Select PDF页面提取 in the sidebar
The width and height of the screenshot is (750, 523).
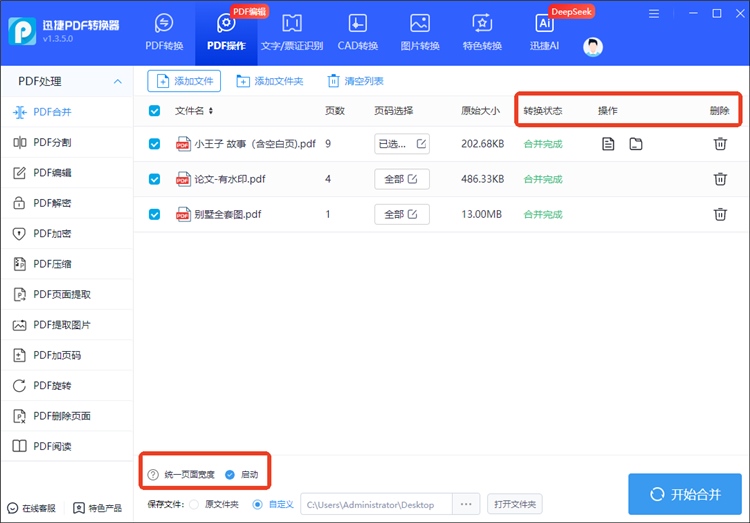point(67,294)
